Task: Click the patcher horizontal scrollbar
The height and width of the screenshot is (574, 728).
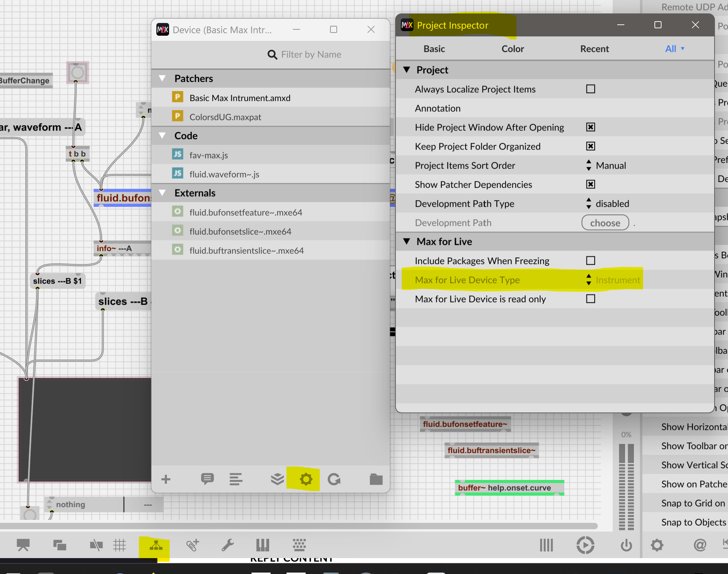Action: (x=299, y=526)
